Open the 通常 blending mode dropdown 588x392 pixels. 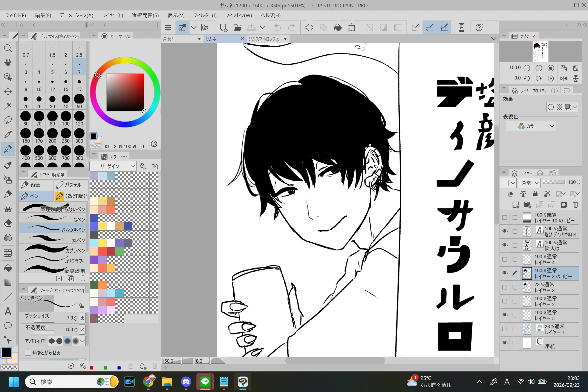(529, 183)
